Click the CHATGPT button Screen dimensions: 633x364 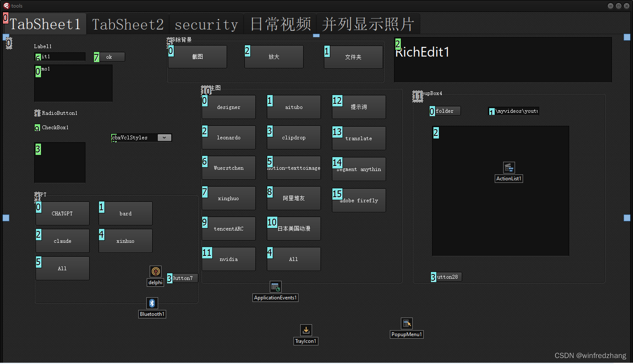coord(63,214)
